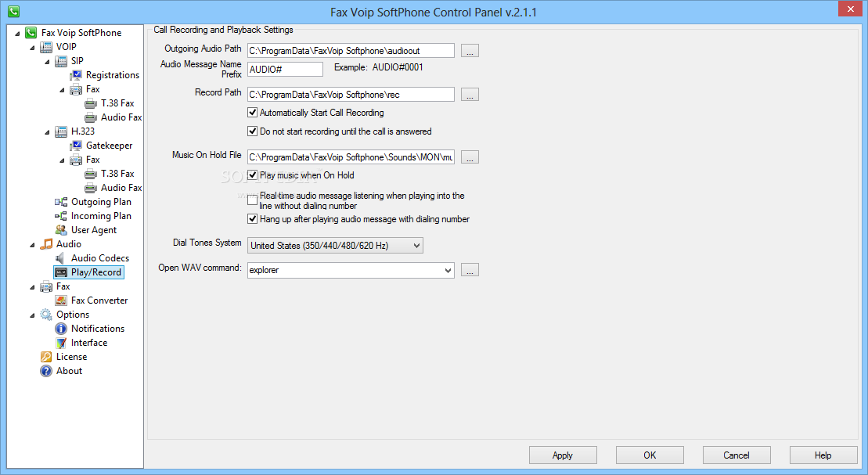The image size is (868, 475).
Task: Collapse the SIP tree node
Action: click(47, 62)
